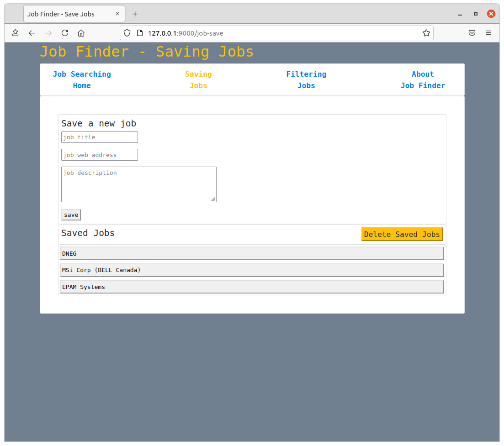Expand the DNEG saved job

[252, 253]
